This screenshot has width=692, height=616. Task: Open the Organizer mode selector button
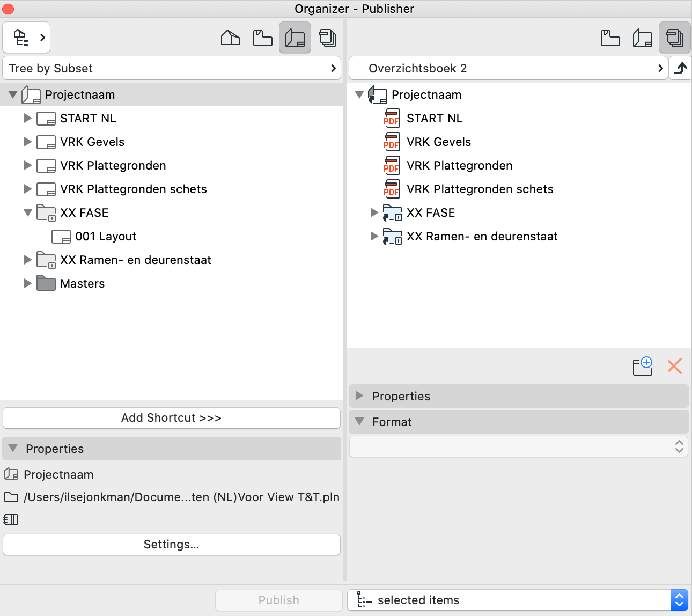click(27, 38)
